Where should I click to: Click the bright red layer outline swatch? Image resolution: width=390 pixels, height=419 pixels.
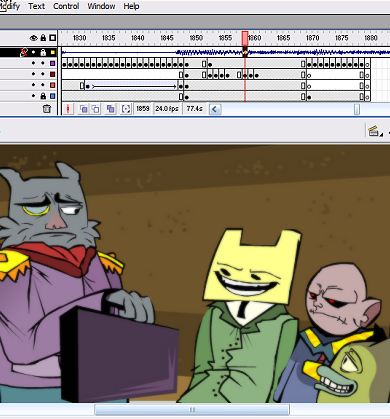[x=53, y=85]
